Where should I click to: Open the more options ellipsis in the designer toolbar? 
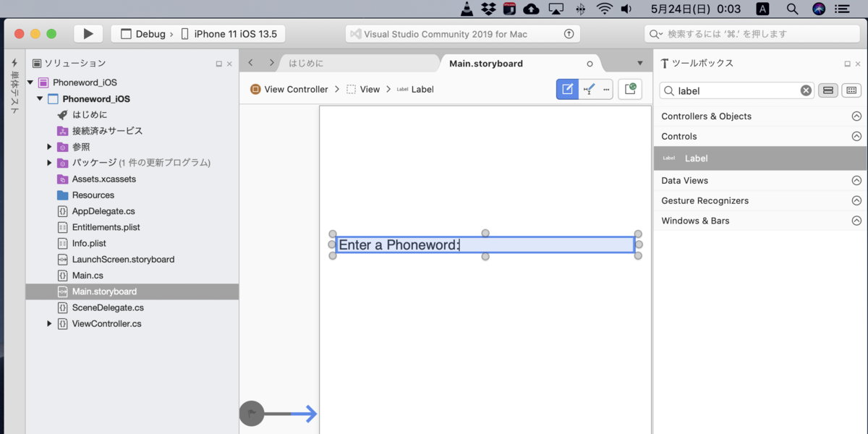606,89
